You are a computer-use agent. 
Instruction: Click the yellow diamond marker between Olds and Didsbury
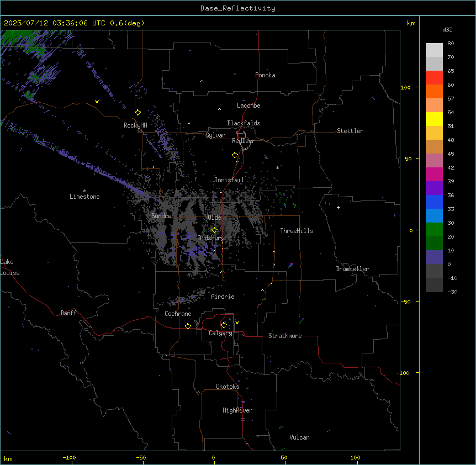(x=214, y=230)
